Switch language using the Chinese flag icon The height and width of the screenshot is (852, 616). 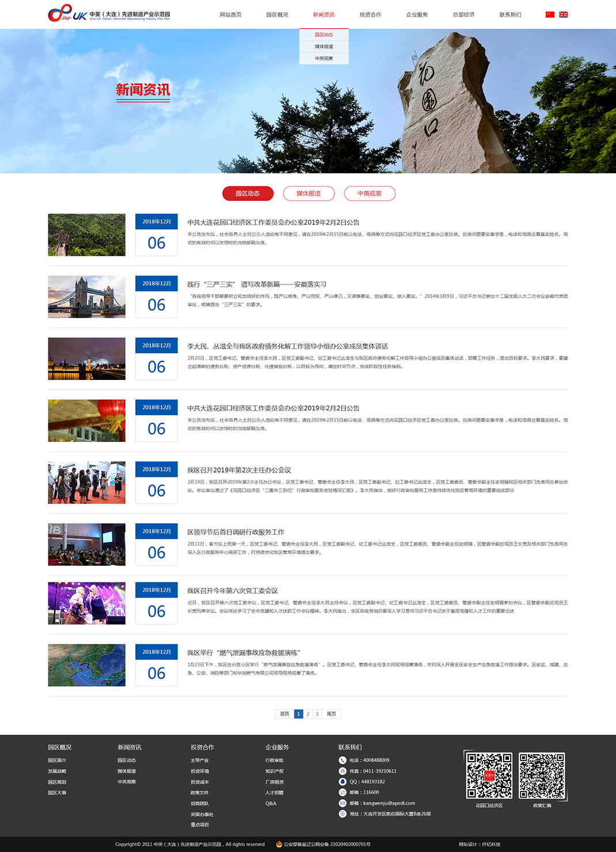click(x=550, y=14)
